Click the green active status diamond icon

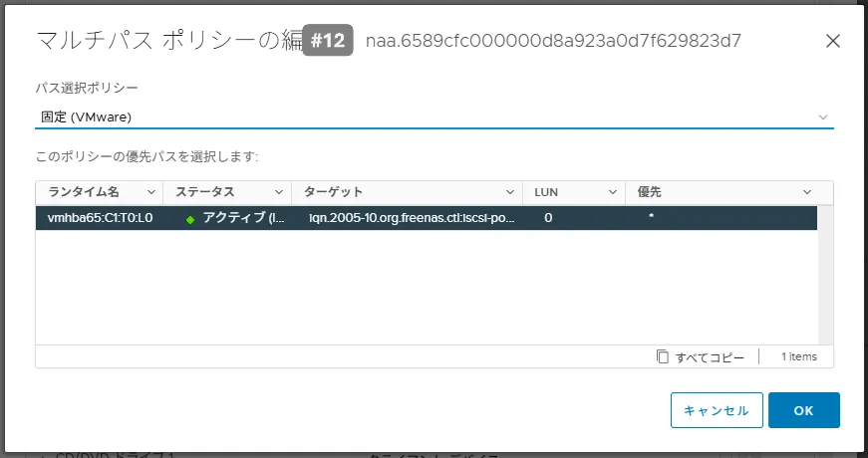click(x=190, y=219)
